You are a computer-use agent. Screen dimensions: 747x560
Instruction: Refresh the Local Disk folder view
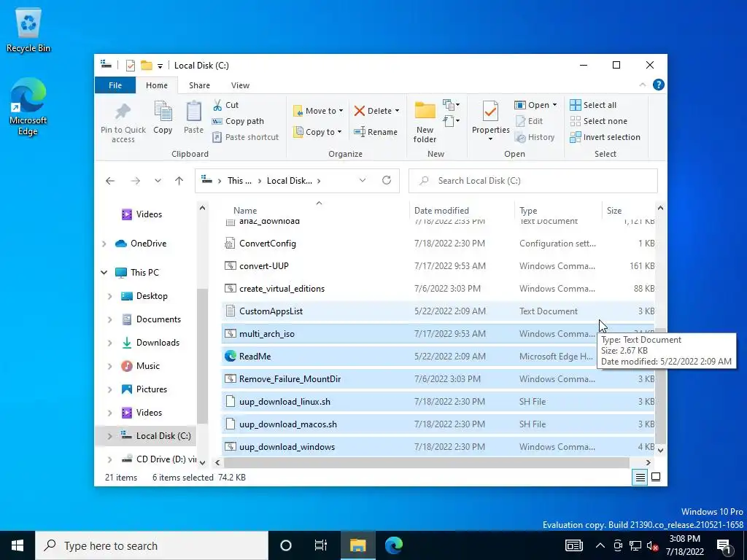[387, 180]
